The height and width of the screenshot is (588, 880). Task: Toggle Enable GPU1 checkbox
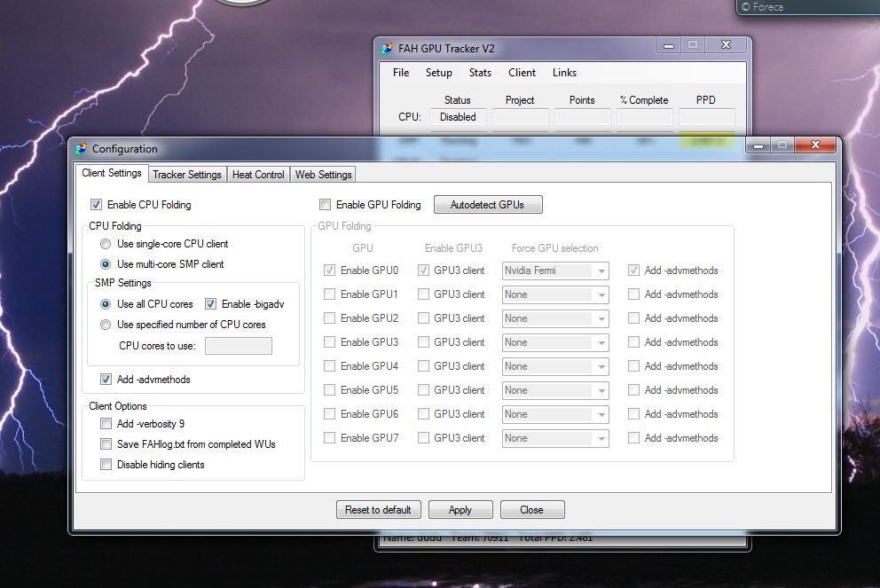(x=329, y=294)
